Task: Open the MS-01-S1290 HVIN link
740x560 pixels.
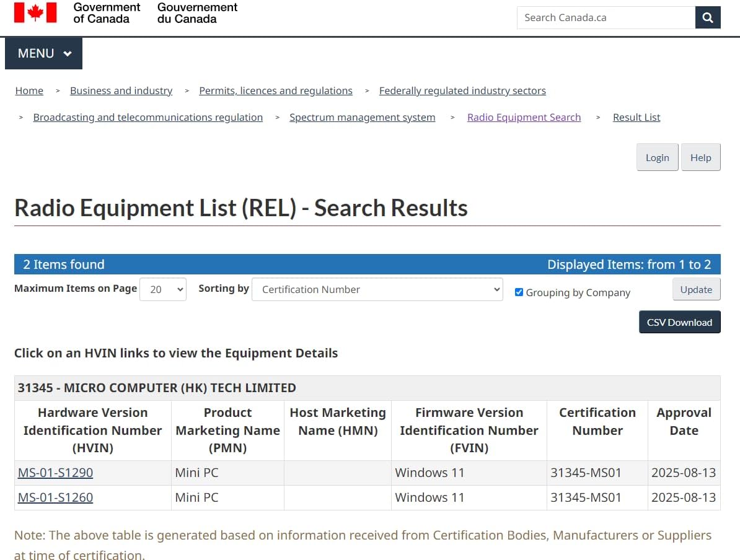Action: (55, 473)
